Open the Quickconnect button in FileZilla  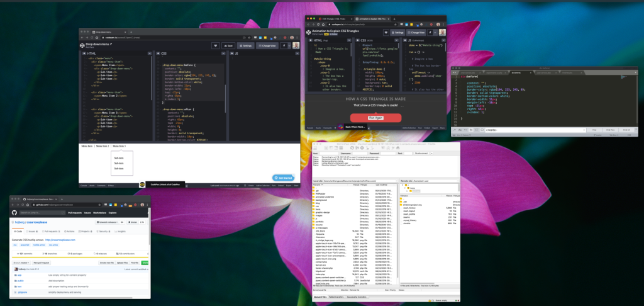(x=421, y=152)
